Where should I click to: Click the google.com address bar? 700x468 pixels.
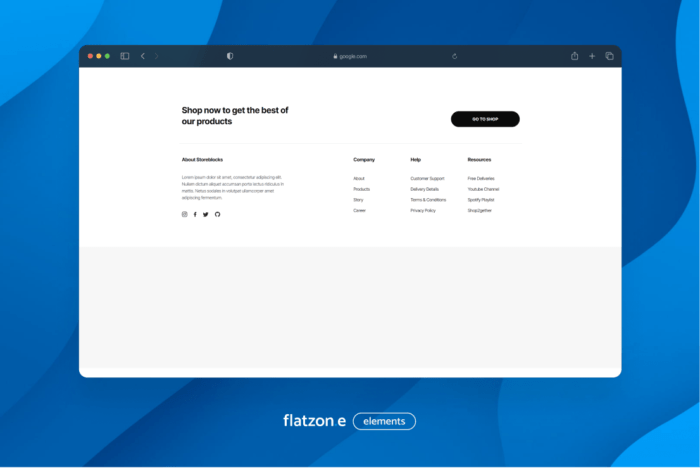tap(350, 56)
